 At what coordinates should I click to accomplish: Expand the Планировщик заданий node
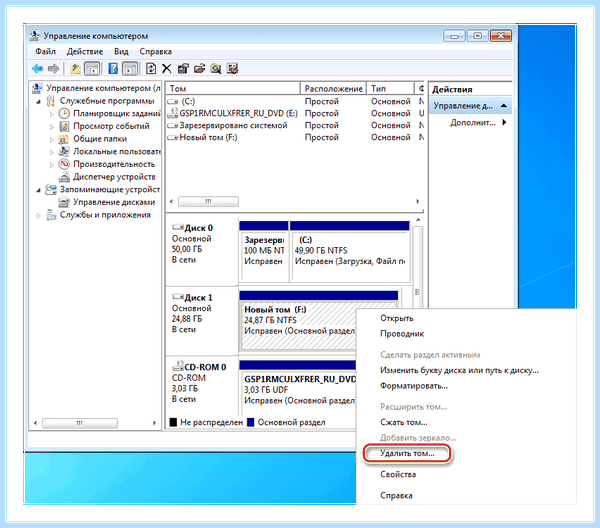tap(52, 114)
